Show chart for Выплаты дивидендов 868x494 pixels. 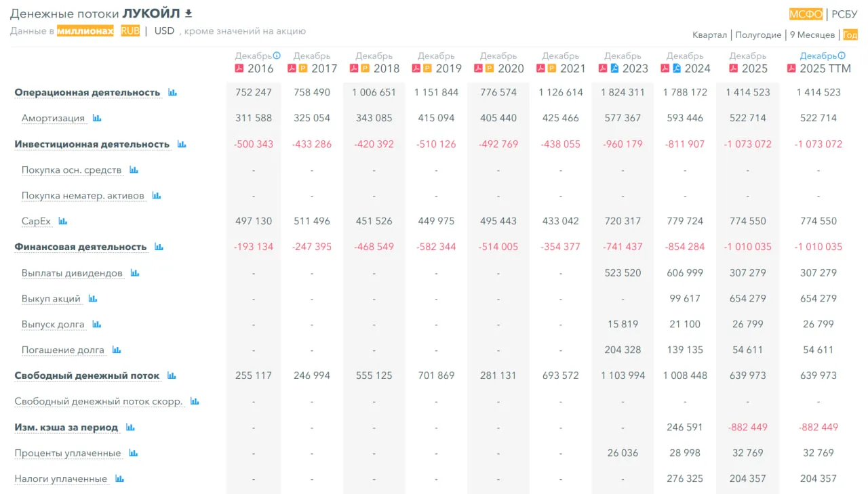click(x=135, y=272)
